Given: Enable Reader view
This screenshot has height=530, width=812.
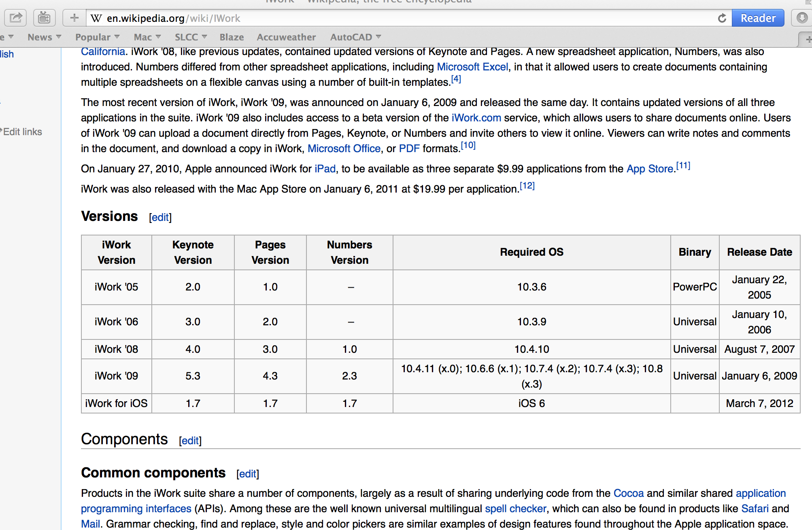Looking at the screenshot, I should tap(758, 18).
